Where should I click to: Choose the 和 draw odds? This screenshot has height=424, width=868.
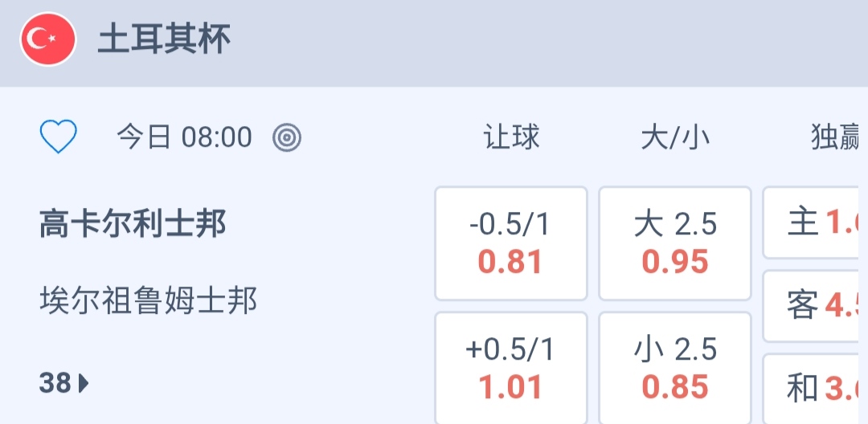point(813,389)
